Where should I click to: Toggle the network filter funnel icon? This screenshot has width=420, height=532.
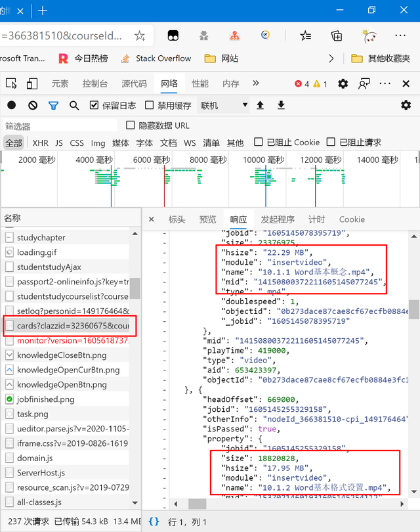pos(54,105)
